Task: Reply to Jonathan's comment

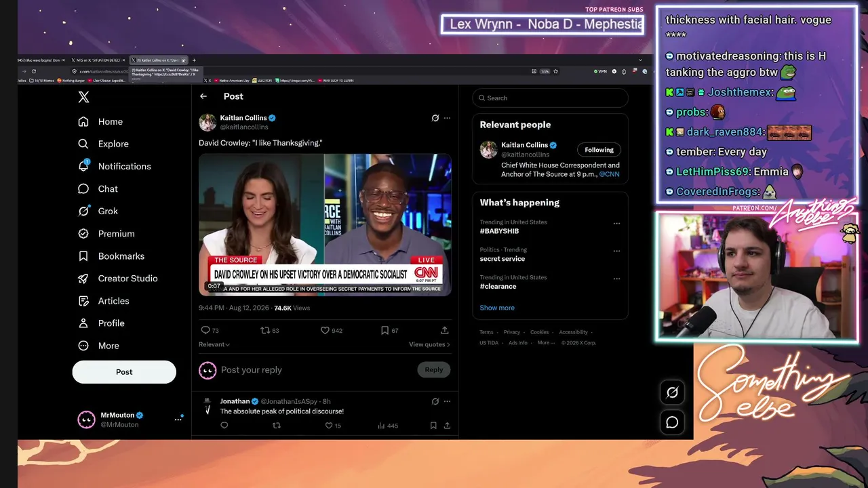Action: click(x=224, y=426)
